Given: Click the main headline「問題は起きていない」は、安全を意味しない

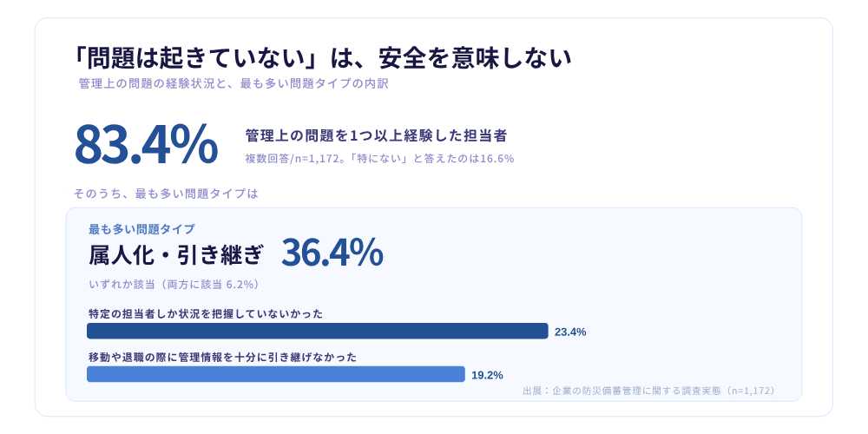Looking at the screenshot, I should click(x=323, y=58).
